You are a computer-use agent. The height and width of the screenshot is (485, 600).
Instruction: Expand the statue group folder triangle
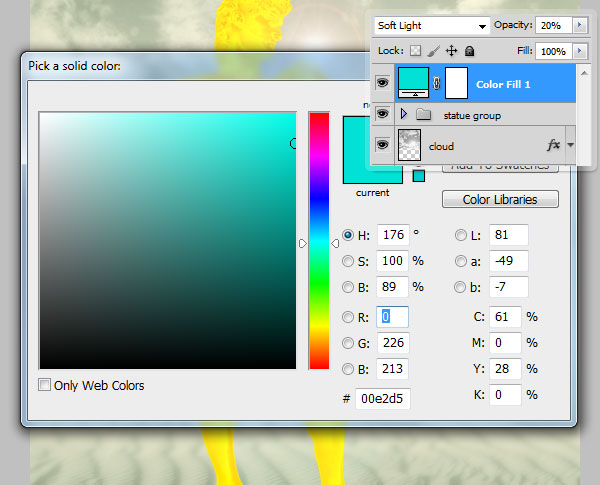pos(404,114)
